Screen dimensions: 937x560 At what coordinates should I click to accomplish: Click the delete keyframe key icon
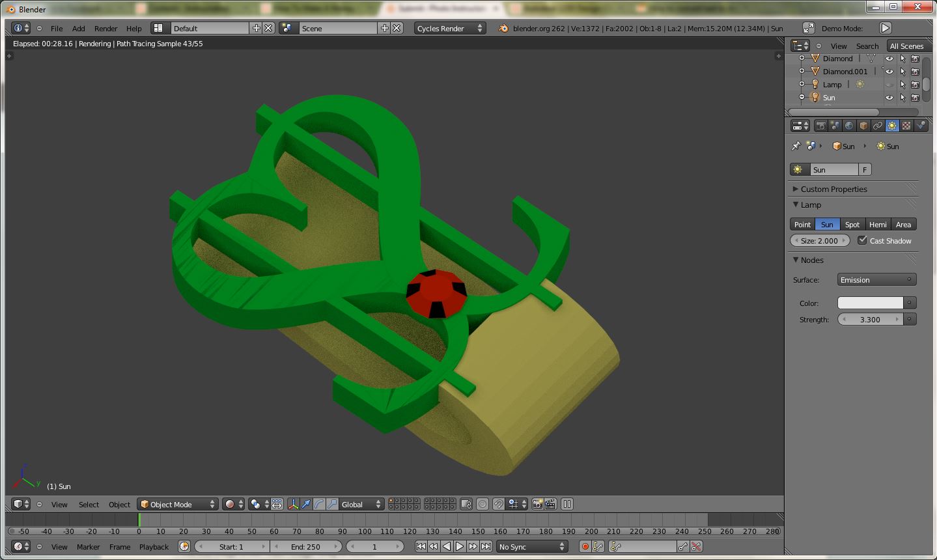point(696,547)
